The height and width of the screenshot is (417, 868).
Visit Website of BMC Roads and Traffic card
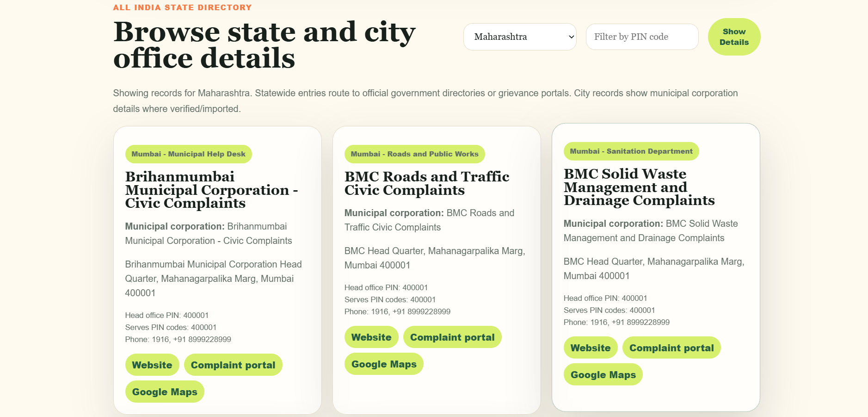371,337
